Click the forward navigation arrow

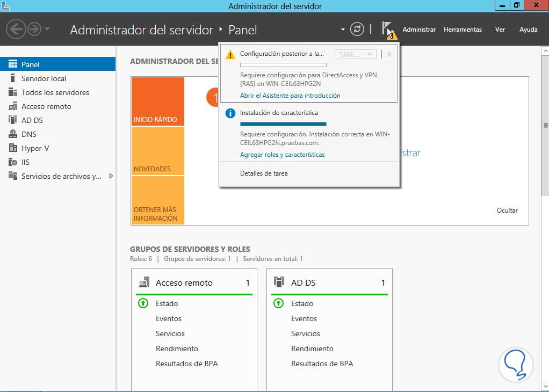tap(34, 29)
